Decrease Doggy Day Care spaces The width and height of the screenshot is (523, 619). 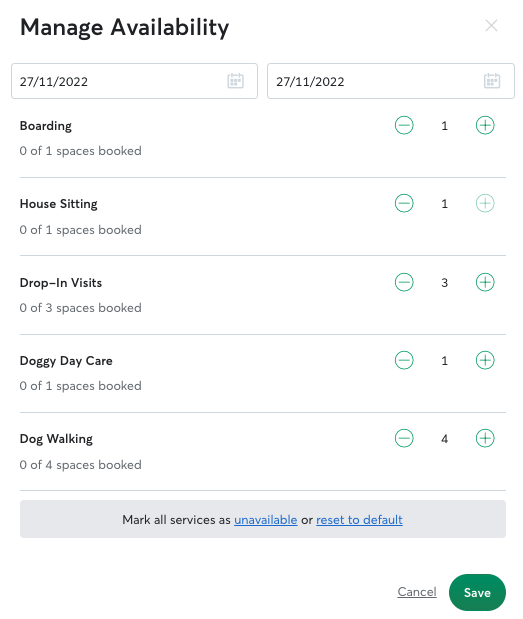[x=404, y=360]
